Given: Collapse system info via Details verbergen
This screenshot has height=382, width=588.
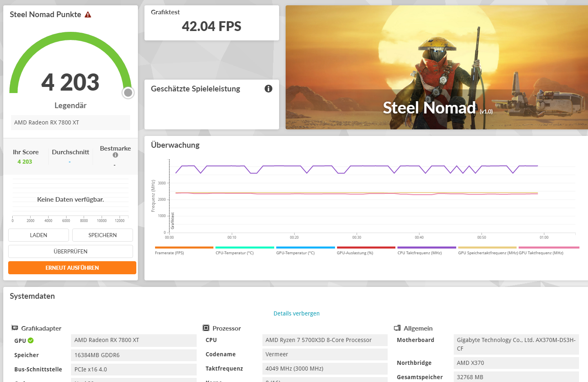Looking at the screenshot, I should tap(297, 313).
